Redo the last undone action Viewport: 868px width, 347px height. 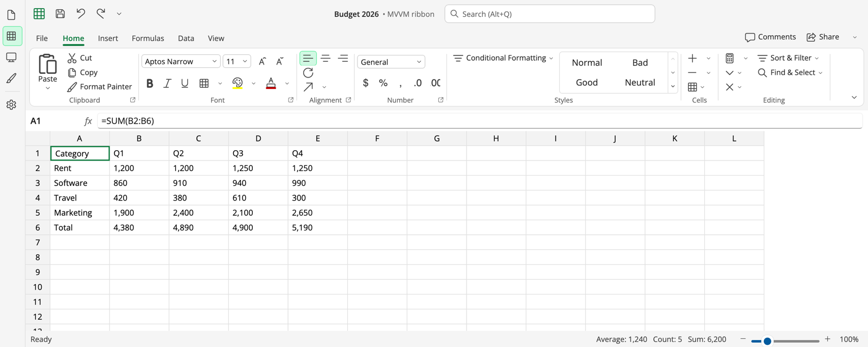[101, 14]
